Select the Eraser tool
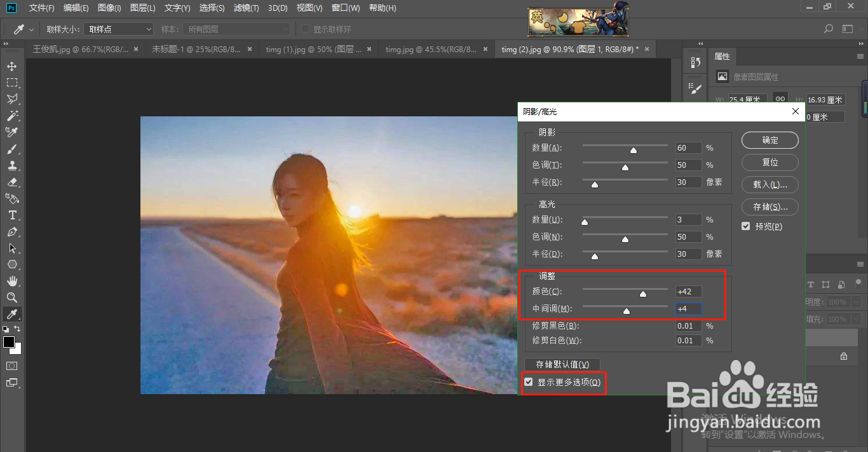Image resolution: width=868 pixels, height=452 pixels. point(12,182)
